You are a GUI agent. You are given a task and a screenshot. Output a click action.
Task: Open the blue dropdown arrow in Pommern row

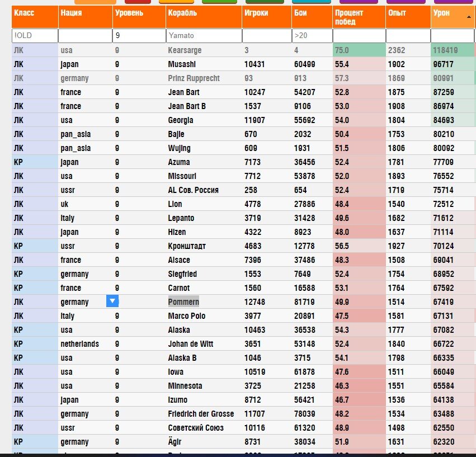pyautogui.click(x=112, y=301)
